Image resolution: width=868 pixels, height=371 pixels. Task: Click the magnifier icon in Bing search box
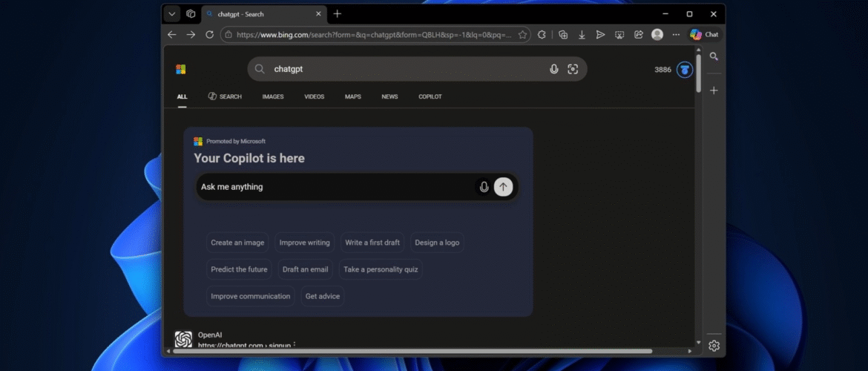[260, 69]
